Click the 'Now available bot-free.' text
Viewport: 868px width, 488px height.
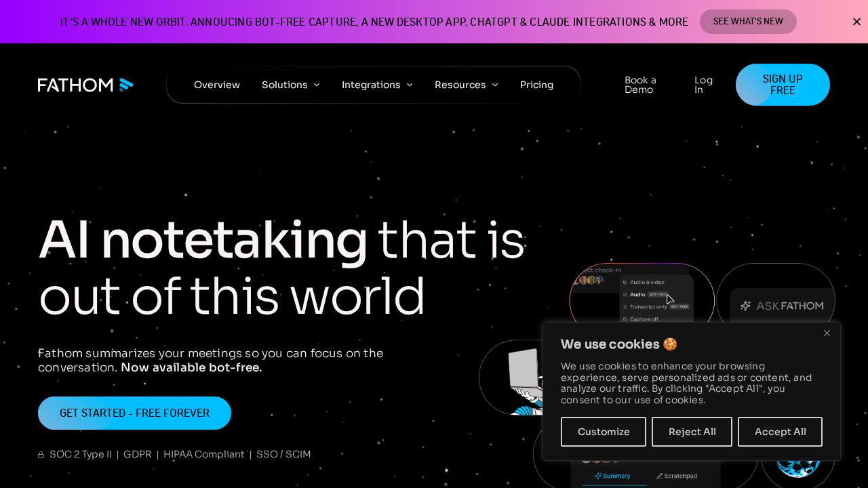point(191,367)
